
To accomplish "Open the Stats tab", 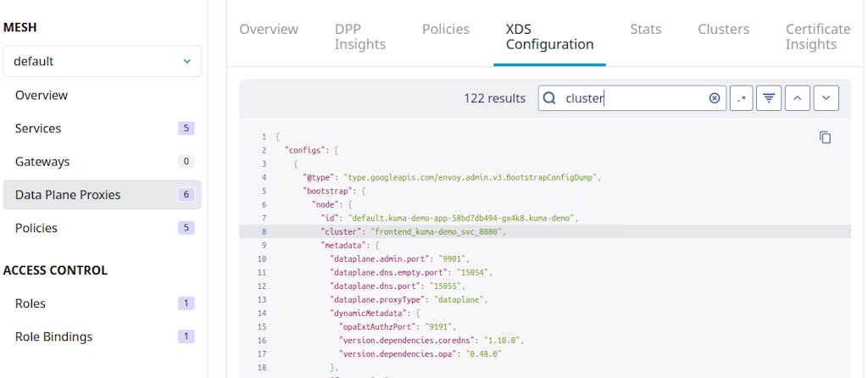I will tap(646, 29).
